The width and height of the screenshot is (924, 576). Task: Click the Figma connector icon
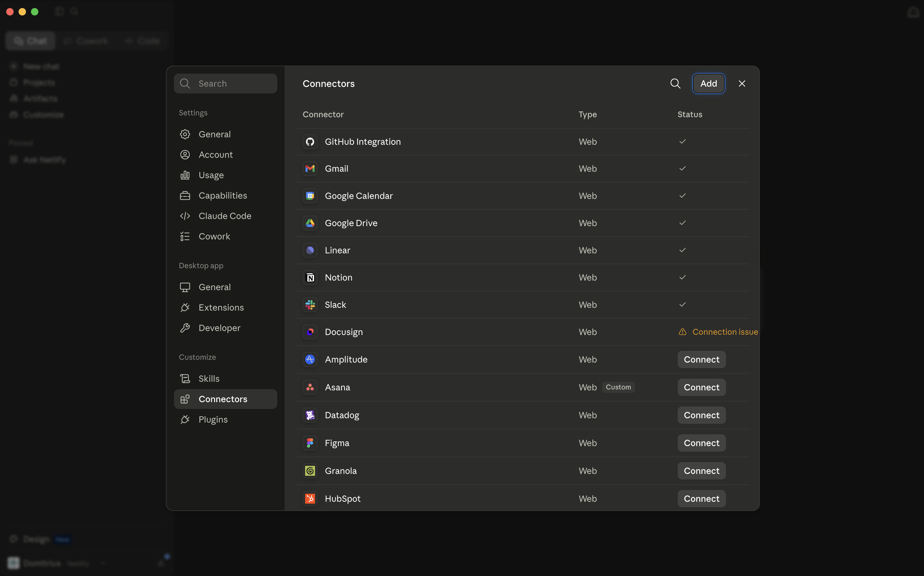click(310, 443)
